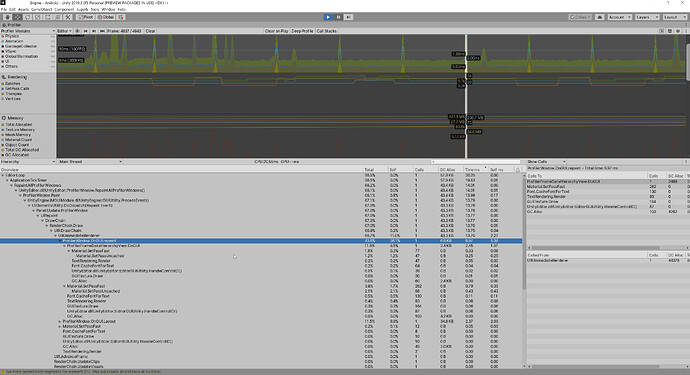Open the cloud services icon

(599, 17)
